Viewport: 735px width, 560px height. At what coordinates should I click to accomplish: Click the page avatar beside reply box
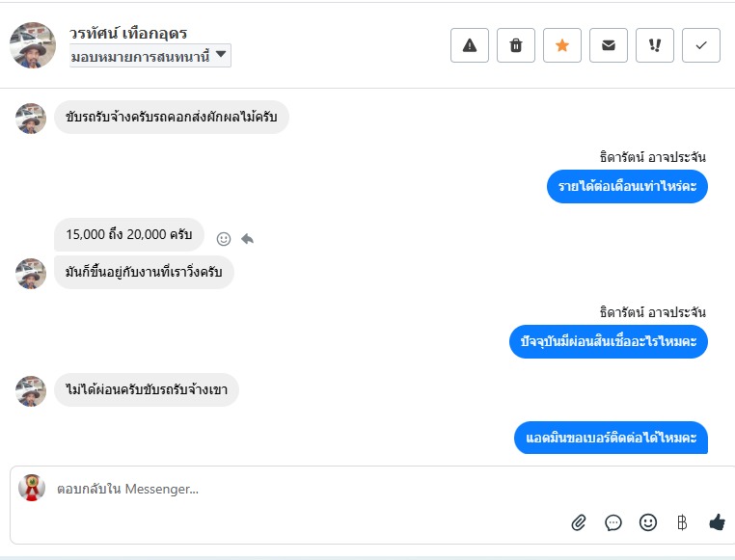pyautogui.click(x=32, y=488)
